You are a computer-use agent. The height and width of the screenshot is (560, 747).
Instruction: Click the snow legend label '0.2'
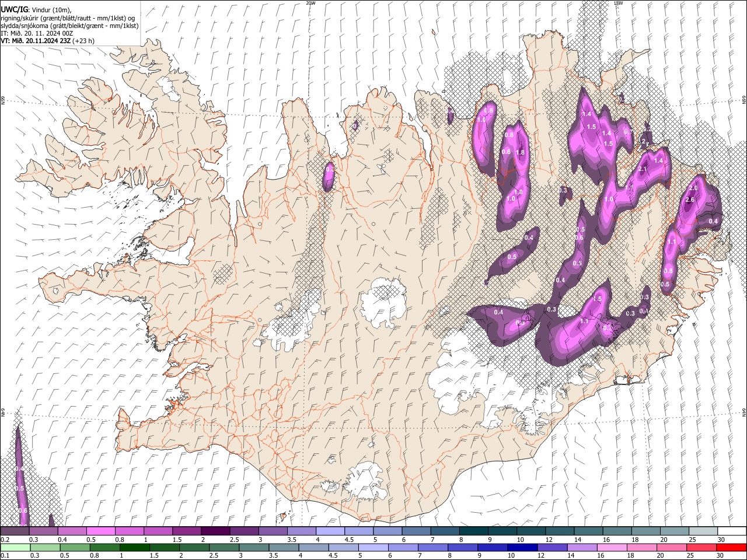pos(5,540)
